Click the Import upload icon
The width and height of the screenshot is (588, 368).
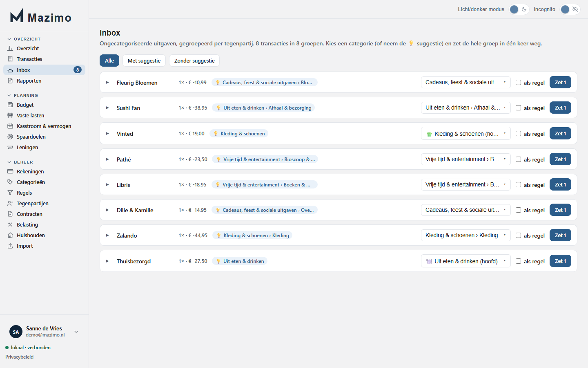click(10, 246)
